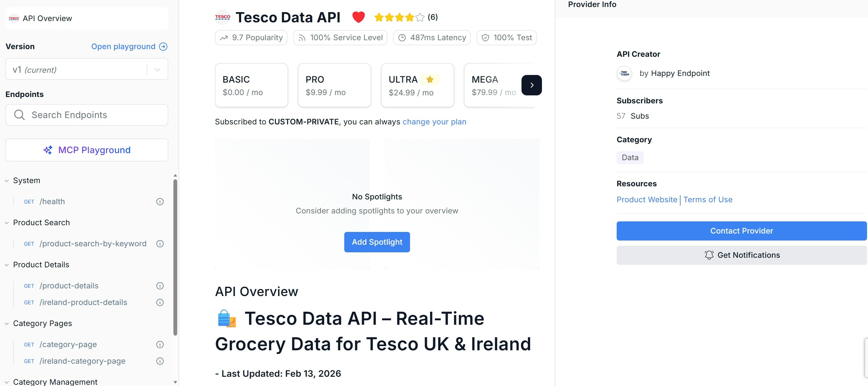This screenshot has height=386, width=868.
Task: Click the bell icon on Get Notifications
Action: [x=709, y=255]
